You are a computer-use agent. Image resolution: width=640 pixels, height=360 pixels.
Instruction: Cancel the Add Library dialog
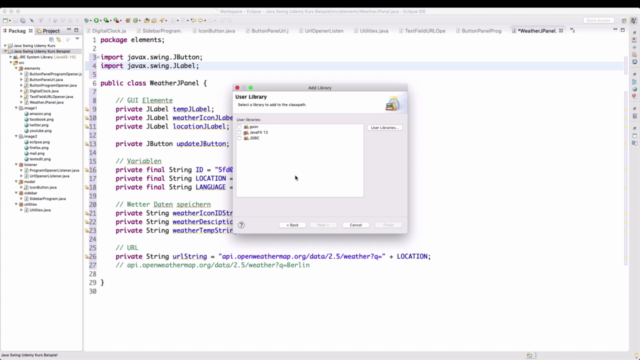[x=356, y=225]
